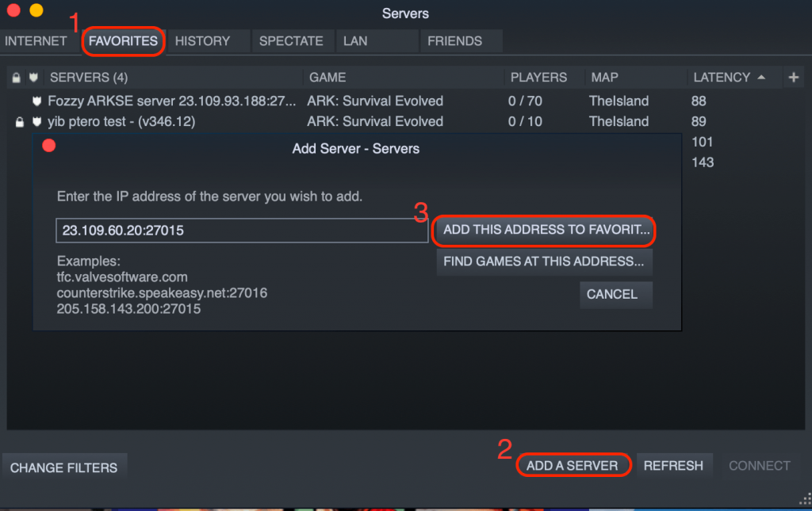
Task: Click the plus icon beside LATENCY header
Action: (x=794, y=77)
